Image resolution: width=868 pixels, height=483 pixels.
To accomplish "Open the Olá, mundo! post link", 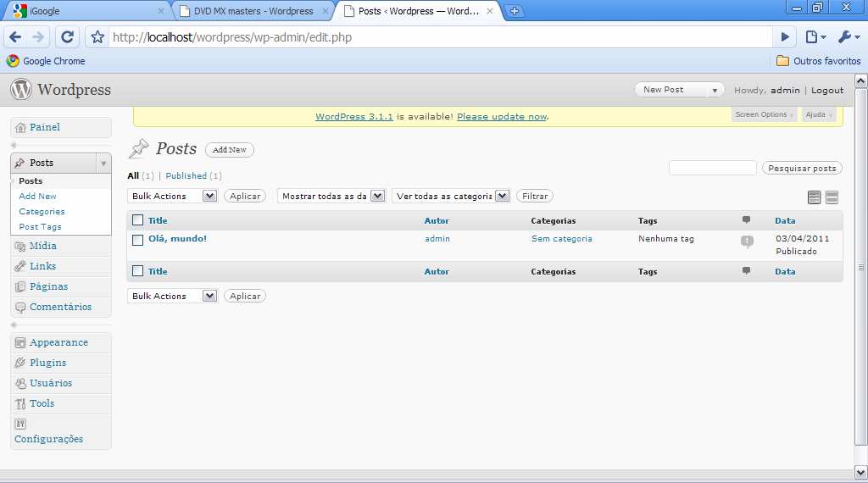I will pos(177,238).
